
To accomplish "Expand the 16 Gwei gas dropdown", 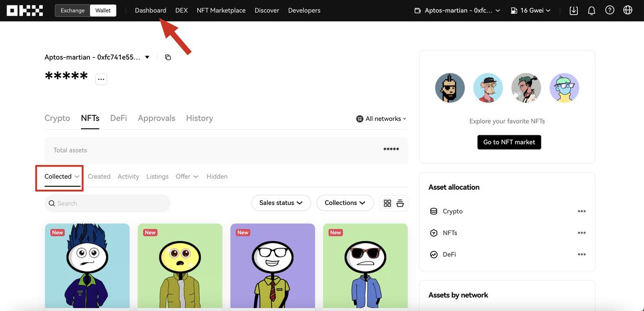I will click(x=531, y=11).
